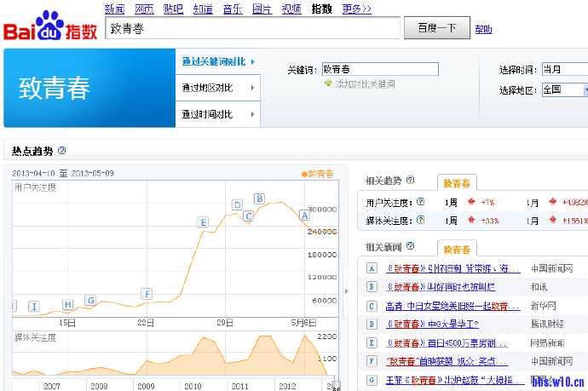The height and width of the screenshot is (391, 588).
Task: Open the 媒体关注度 help icon in trends panel
Action: (421, 220)
